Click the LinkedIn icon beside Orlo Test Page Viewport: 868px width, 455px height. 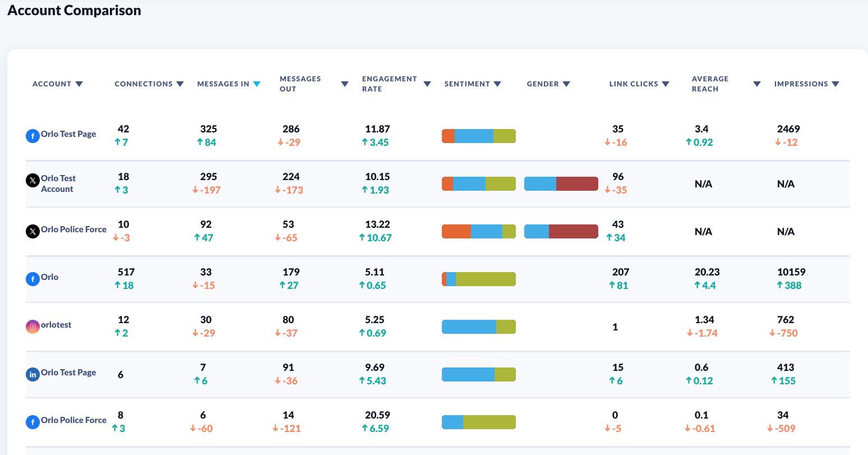(33, 374)
